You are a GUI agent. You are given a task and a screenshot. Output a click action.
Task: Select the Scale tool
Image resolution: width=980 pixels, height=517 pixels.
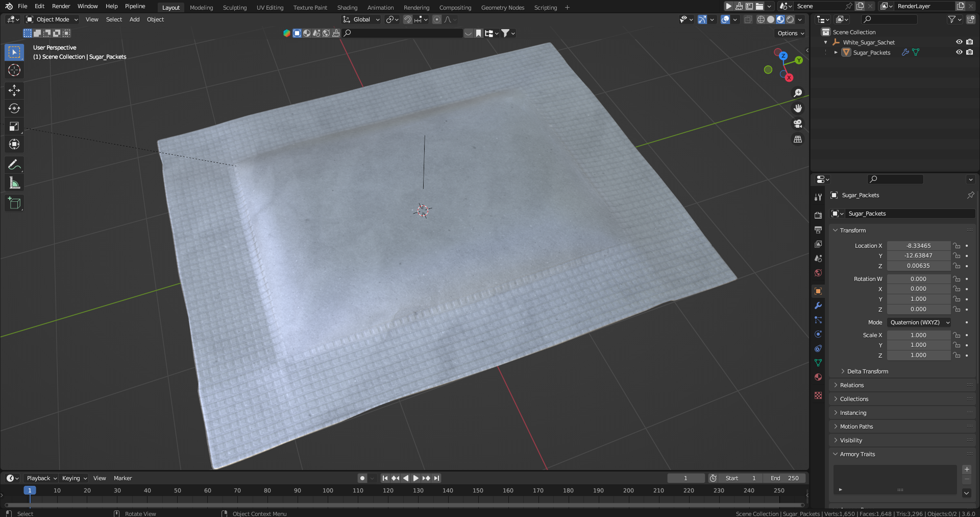[x=14, y=126]
